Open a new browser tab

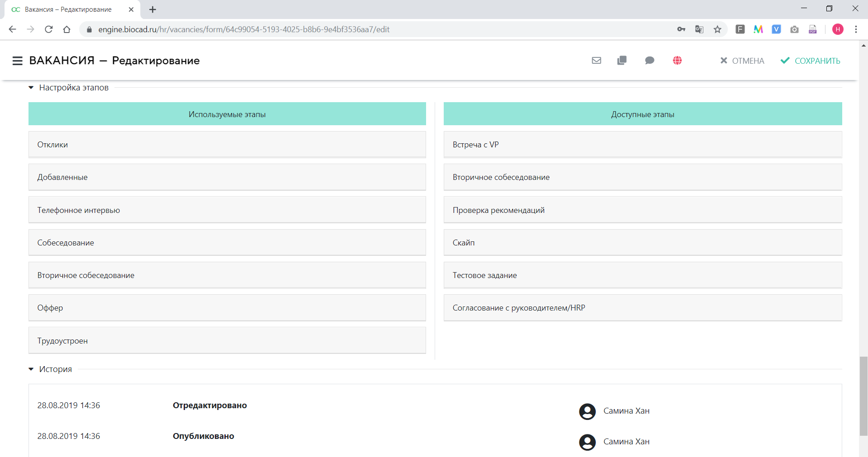pos(153,9)
